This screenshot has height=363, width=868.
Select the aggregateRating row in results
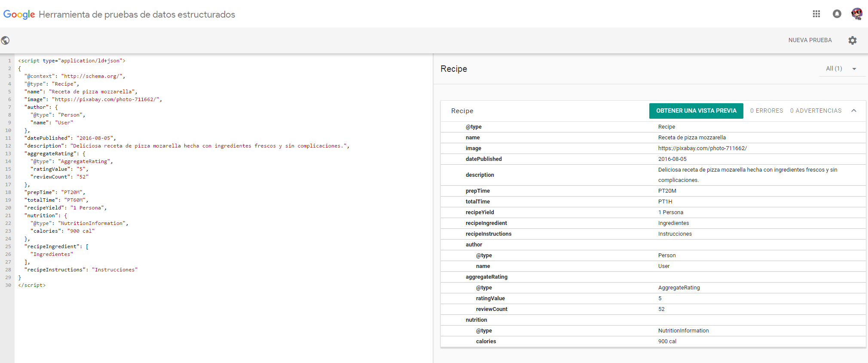point(653,277)
